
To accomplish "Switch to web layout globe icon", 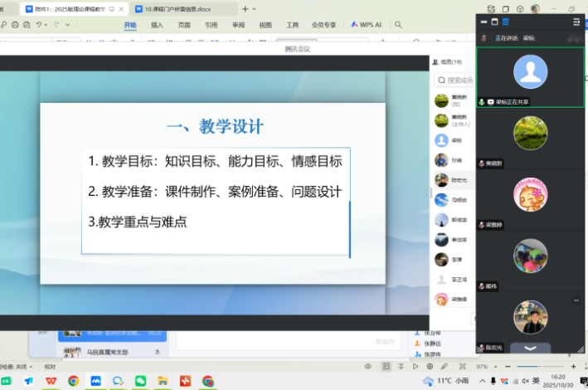I will (430, 367).
